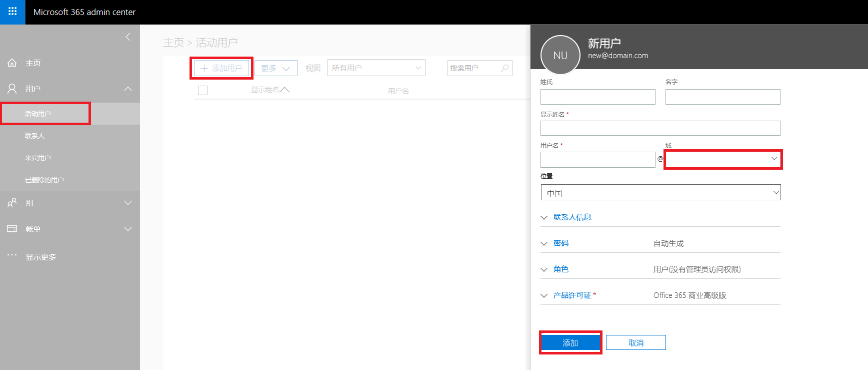Expand the 角色 section

pyautogui.click(x=555, y=269)
